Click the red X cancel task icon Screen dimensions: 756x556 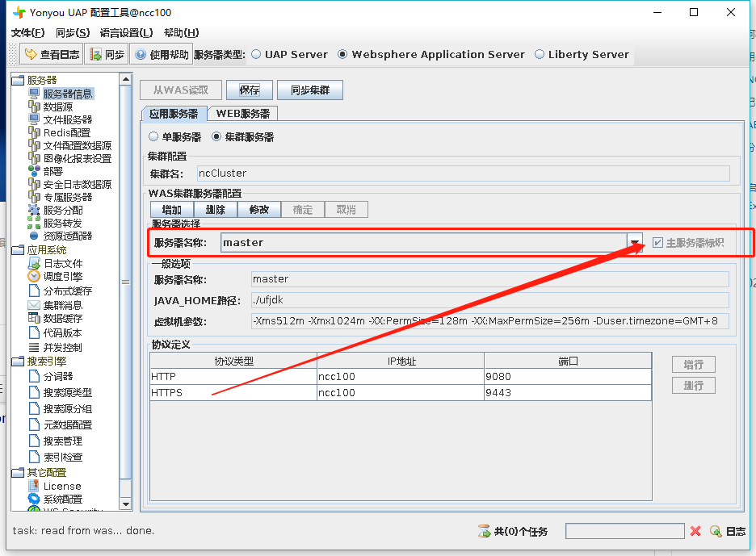click(695, 531)
